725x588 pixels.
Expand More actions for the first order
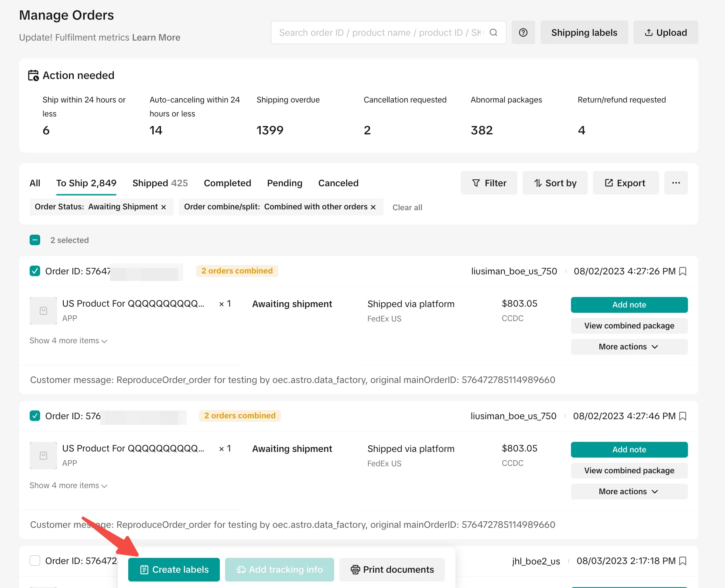tap(629, 347)
